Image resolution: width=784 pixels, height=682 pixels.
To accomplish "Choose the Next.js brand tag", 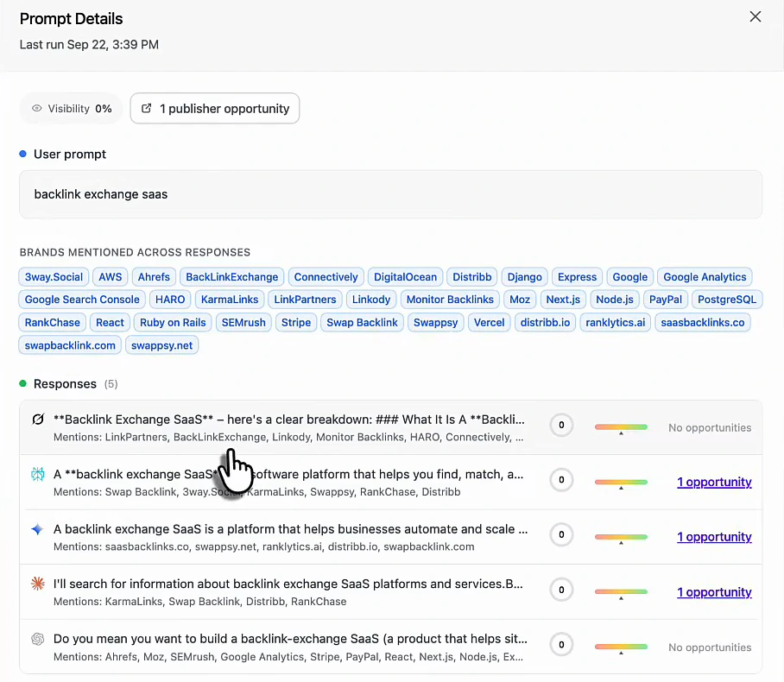I will coord(563,300).
